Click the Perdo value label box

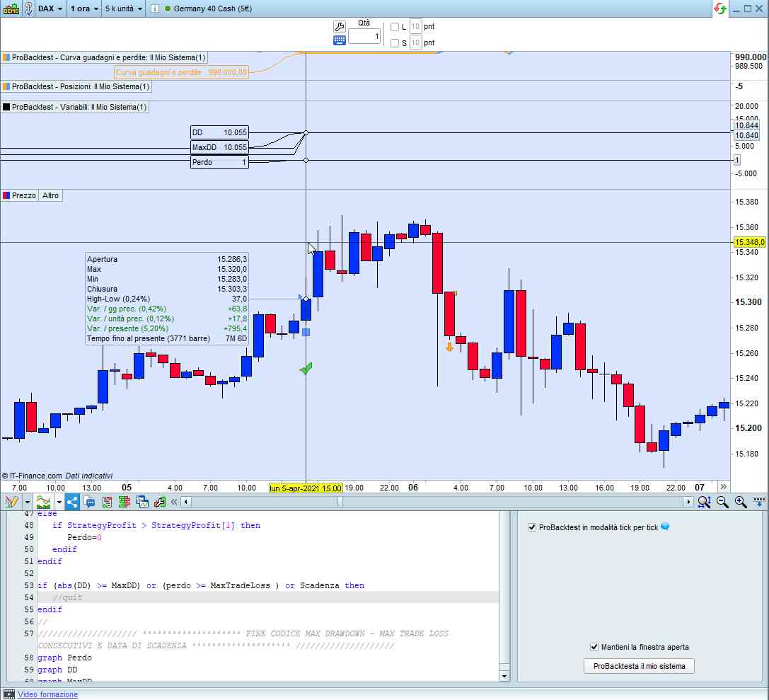[x=219, y=162]
